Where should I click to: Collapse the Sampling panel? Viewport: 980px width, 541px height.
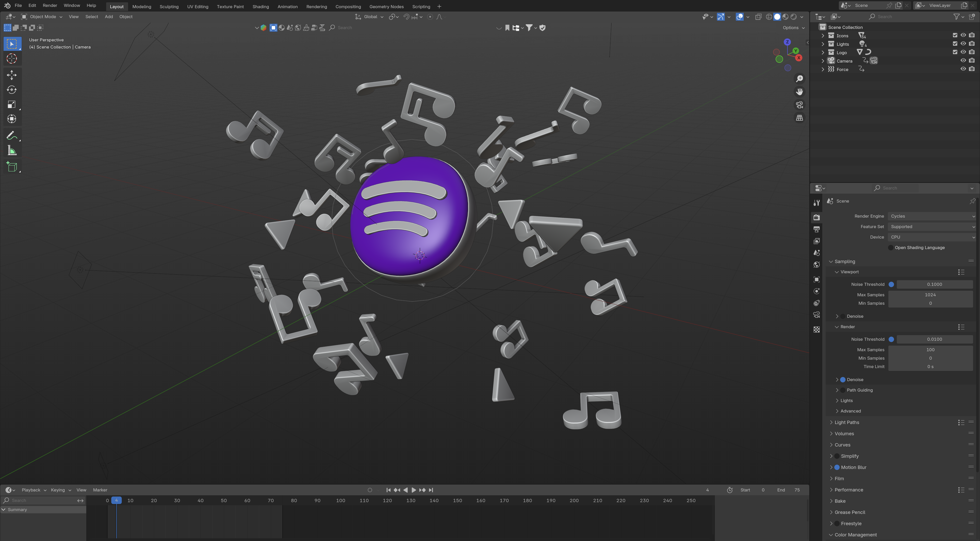click(844, 262)
